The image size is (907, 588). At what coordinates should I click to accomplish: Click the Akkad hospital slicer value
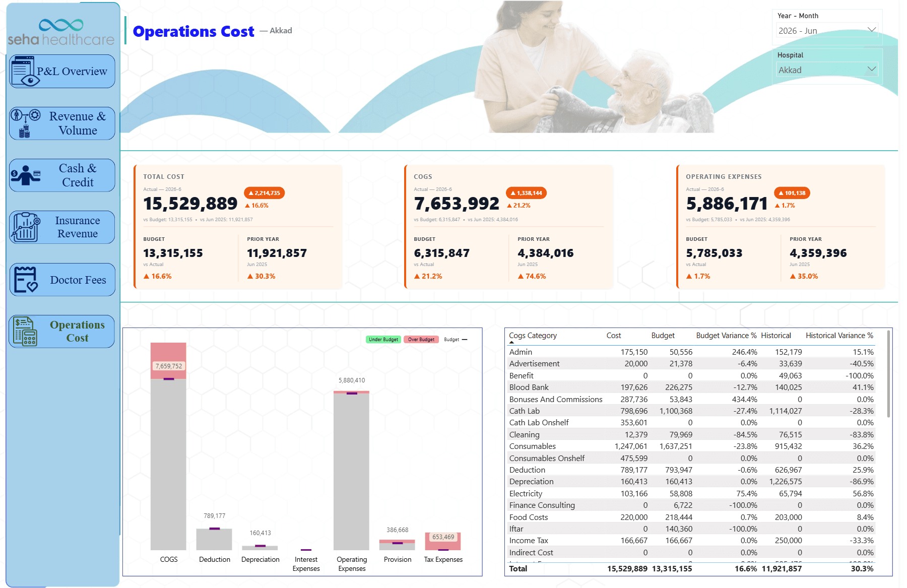pos(790,70)
